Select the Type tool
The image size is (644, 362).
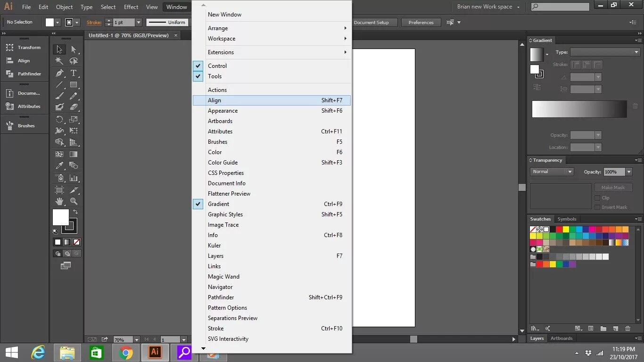74,73
